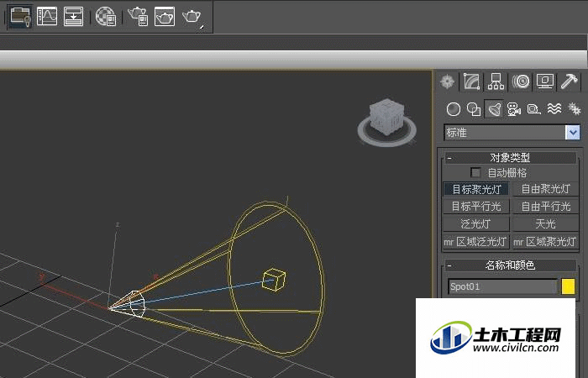The image size is (588, 378).
Task: Click the mr 区域聚光灯 button
Action: (546, 242)
